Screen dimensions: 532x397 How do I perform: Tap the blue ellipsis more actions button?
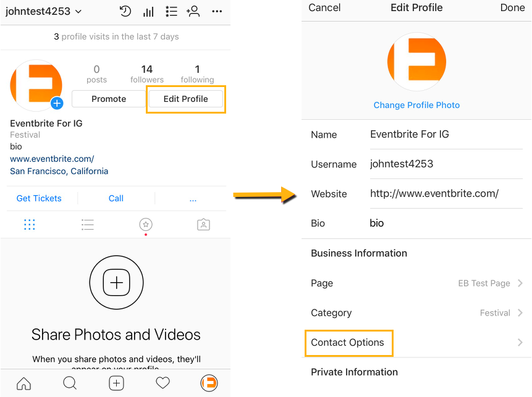coord(193,199)
